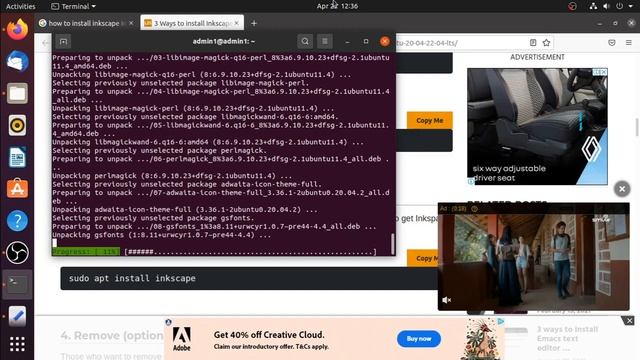Click the terminal search icon
Screen dimensions: 640x360
tap(305, 41)
